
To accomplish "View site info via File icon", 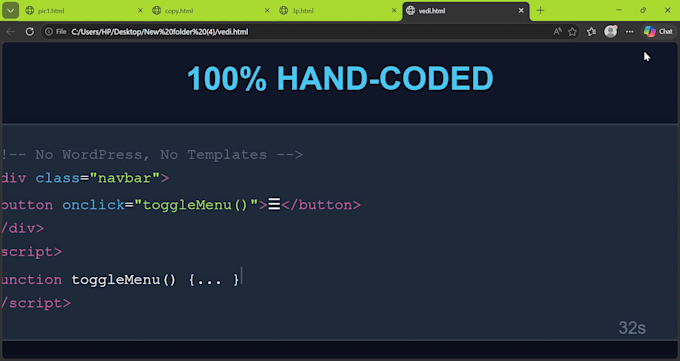I will click(56, 32).
